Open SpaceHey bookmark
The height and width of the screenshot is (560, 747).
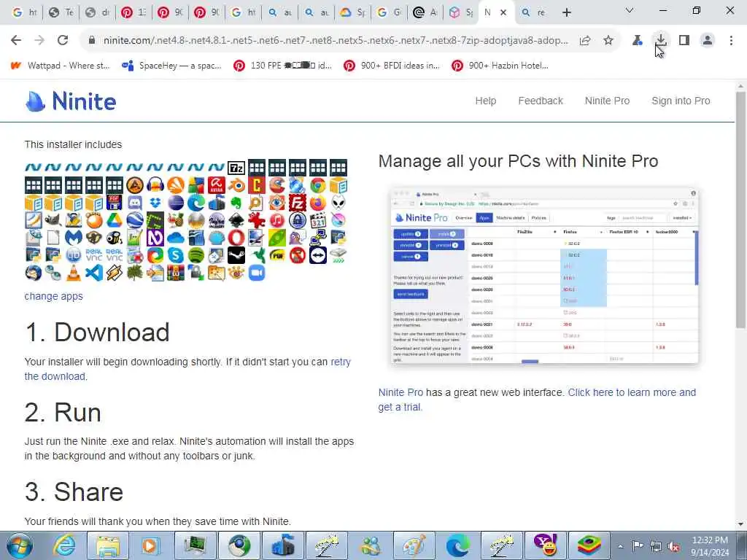tap(171, 66)
